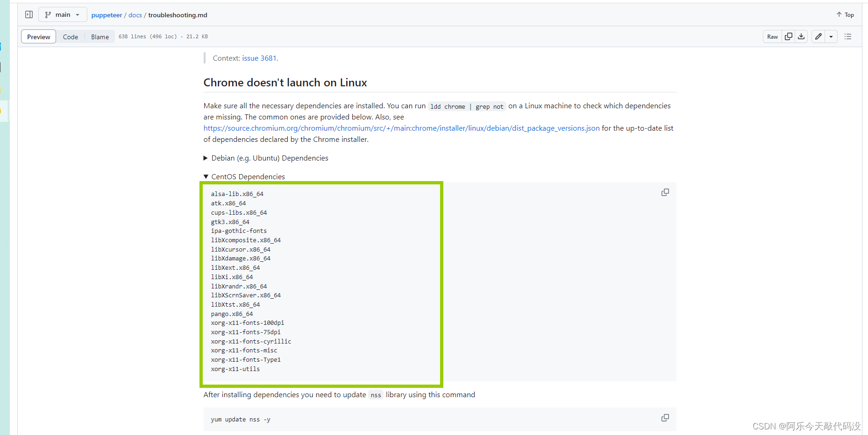The image size is (868, 435).
Task: Click the ipa-gothic-fonts line
Action: [x=239, y=231]
